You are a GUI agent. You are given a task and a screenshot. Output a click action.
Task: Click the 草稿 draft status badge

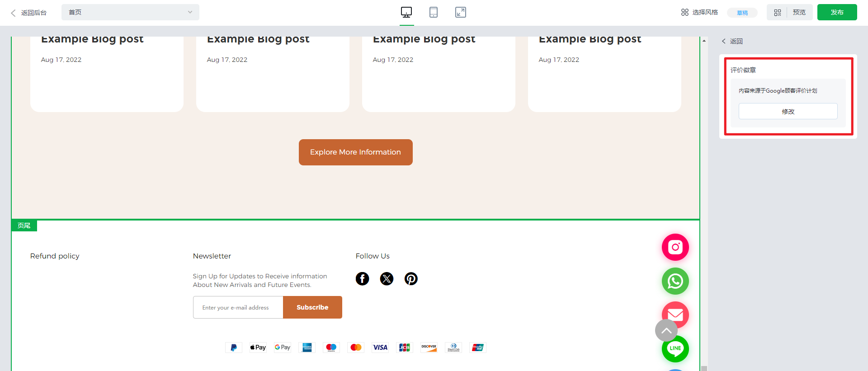click(x=742, y=13)
